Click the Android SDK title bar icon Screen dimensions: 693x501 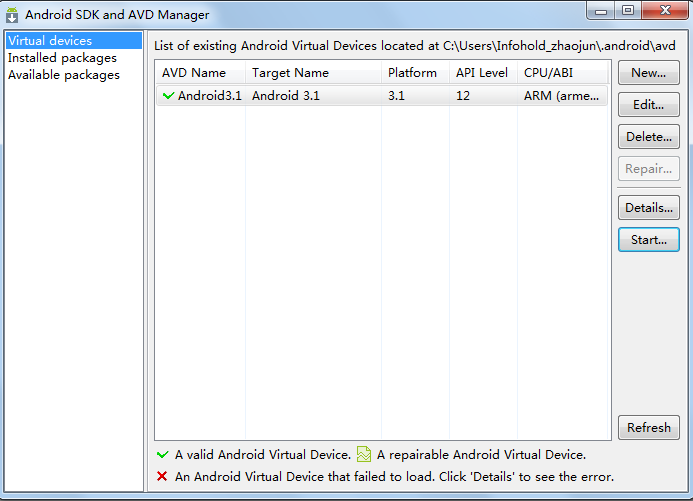(12, 15)
